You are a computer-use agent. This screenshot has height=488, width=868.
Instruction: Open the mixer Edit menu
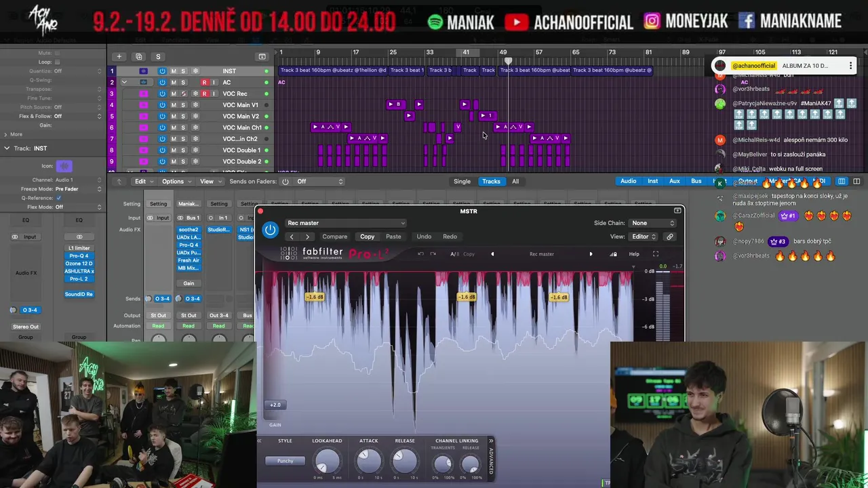(143, 182)
